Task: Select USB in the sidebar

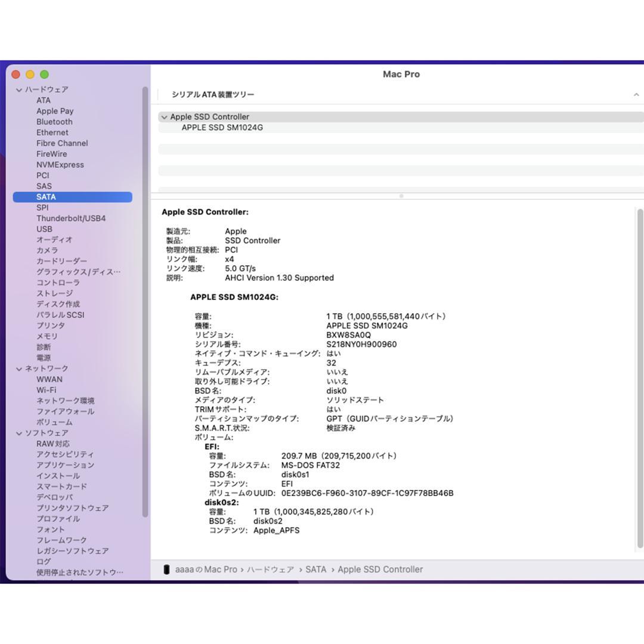Action: (x=44, y=229)
